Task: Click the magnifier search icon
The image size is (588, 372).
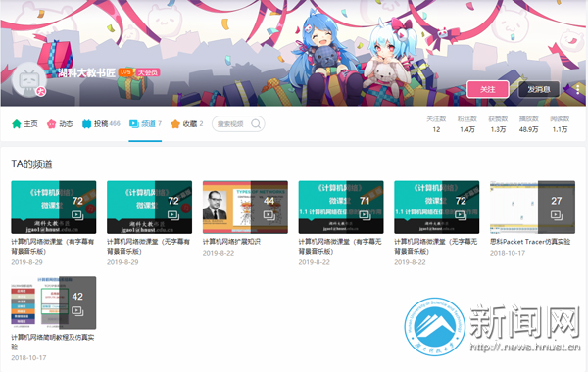Action: [256, 124]
